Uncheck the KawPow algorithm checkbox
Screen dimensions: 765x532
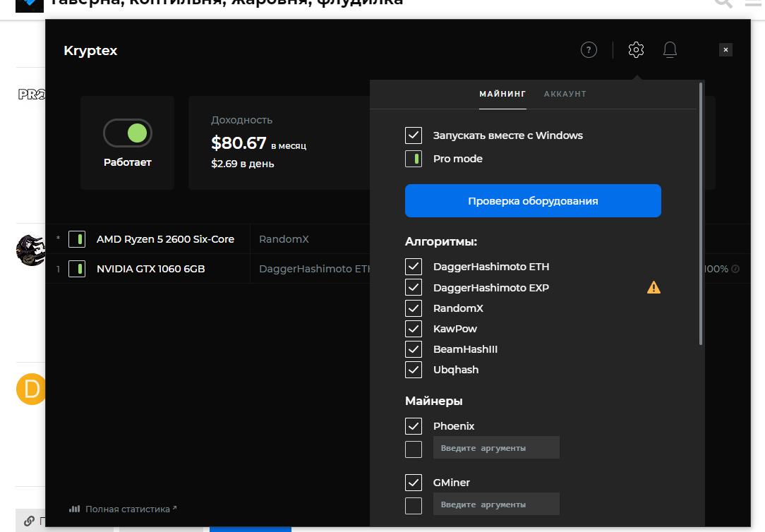click(x=414, y=329)
